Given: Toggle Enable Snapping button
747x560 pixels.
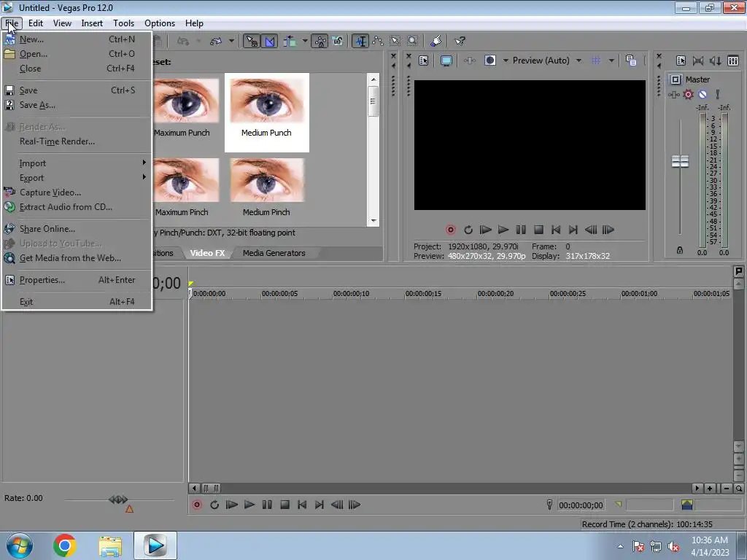Looking at the screenshot, I should [x=252, y=42].
